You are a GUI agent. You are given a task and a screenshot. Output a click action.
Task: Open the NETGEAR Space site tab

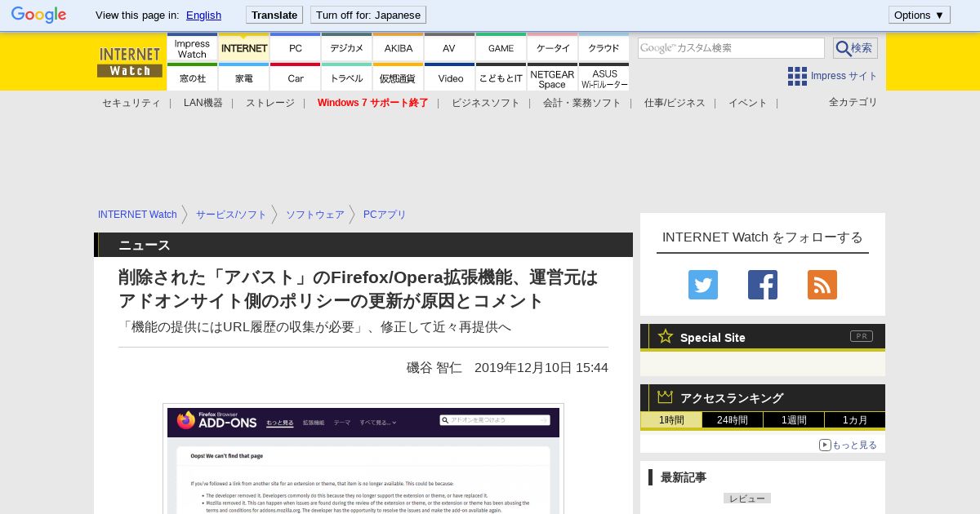point(553,78)
